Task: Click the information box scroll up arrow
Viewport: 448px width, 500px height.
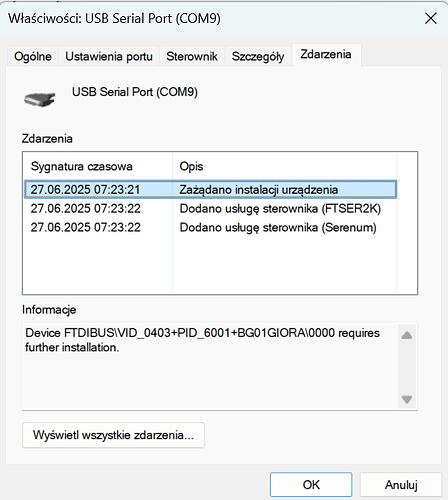Action: 407,335
